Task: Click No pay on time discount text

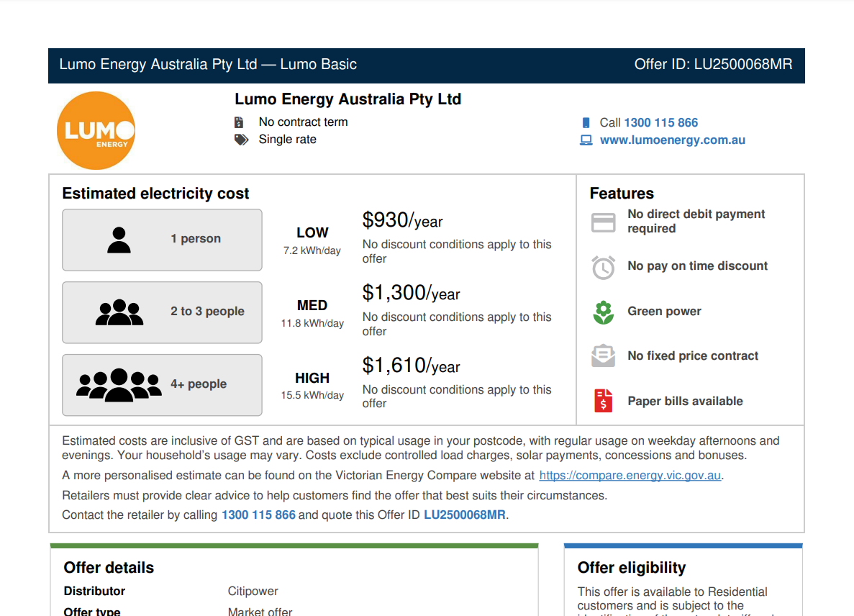Action: pos(698,266)
